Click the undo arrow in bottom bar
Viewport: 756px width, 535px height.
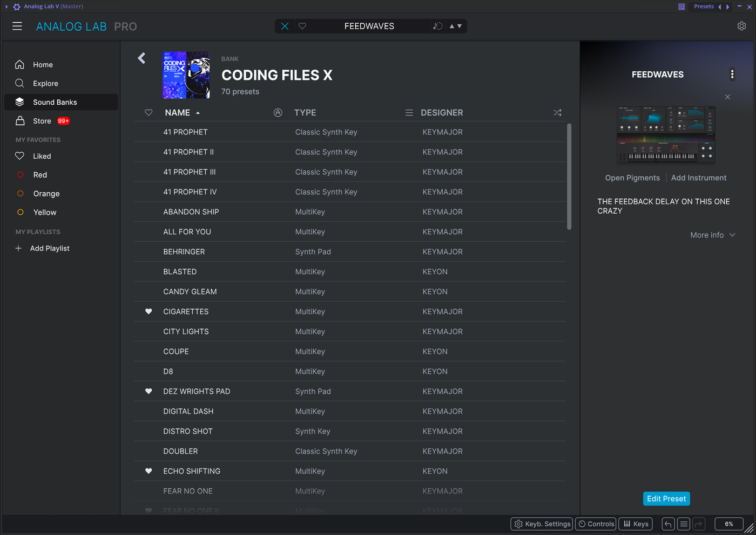pyautogui.click(x=668, y=524)
